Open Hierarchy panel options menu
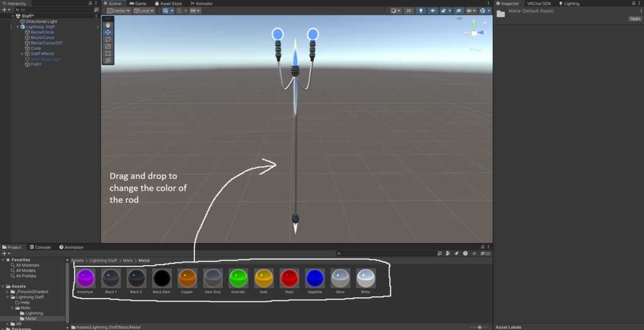Viewport: 644px width, 330px height. pyautogui.click(x=96, y=3)
